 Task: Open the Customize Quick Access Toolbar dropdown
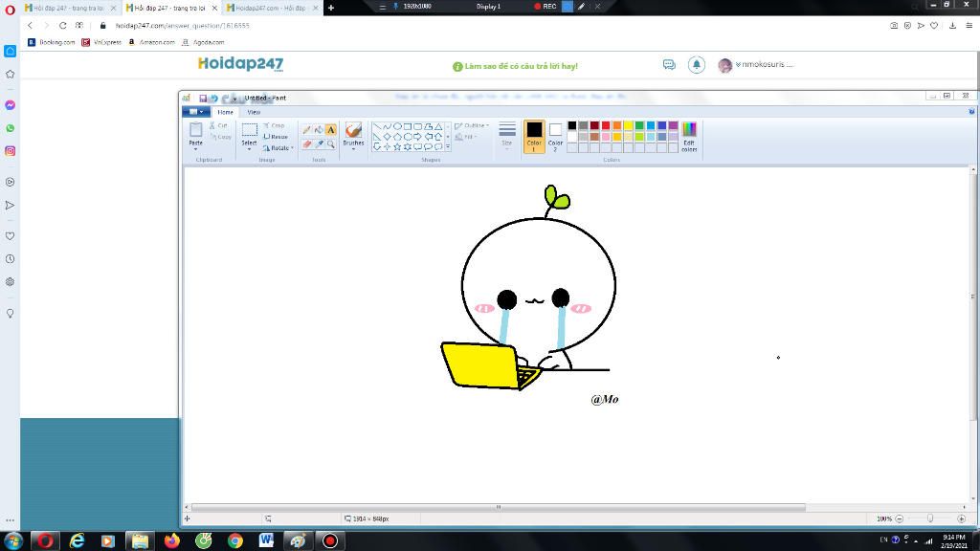coord(235,99)
